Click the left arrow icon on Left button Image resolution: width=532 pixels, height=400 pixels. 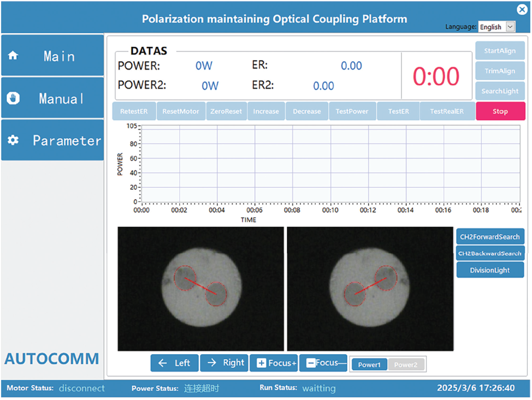click(x=162, y=363)
